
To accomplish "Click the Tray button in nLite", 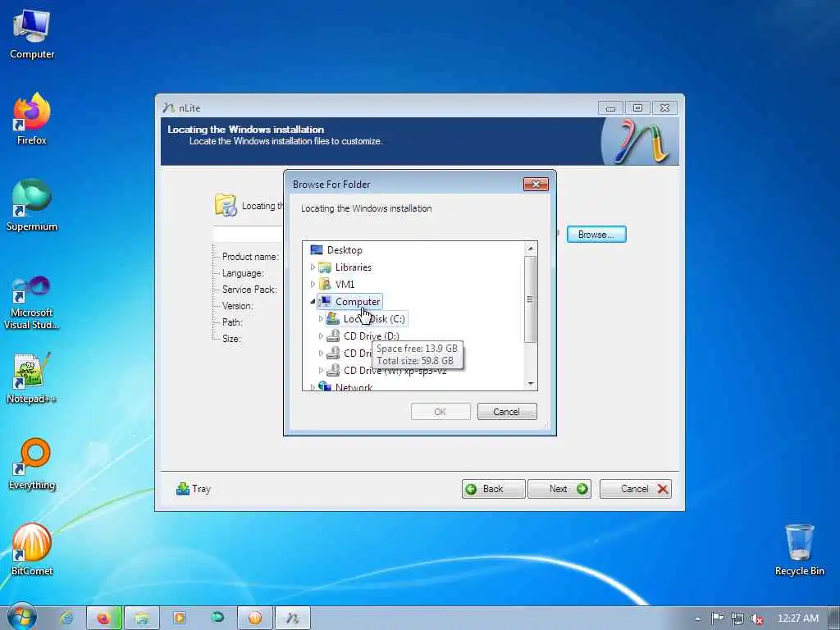I will pos(194,489).
